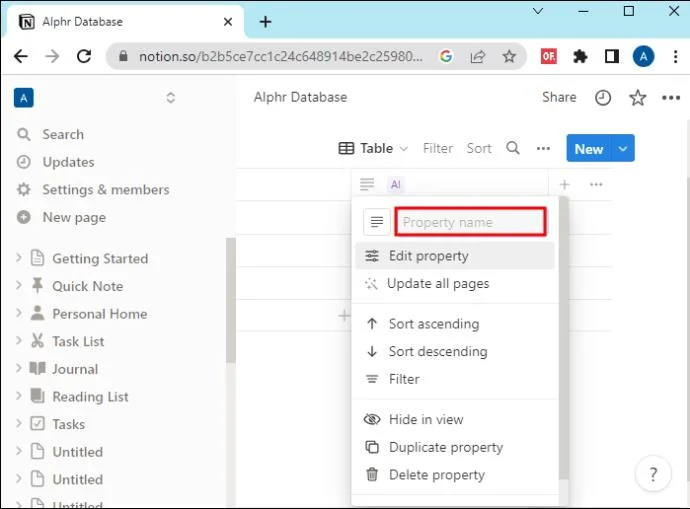
Task: Expand the Journal page
Action: click(x=18, y=368)
